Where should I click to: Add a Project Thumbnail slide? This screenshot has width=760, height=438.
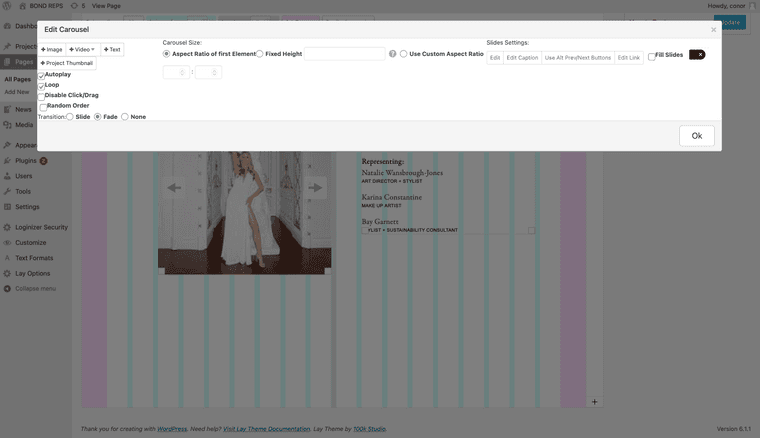click(x=67, y=63)
